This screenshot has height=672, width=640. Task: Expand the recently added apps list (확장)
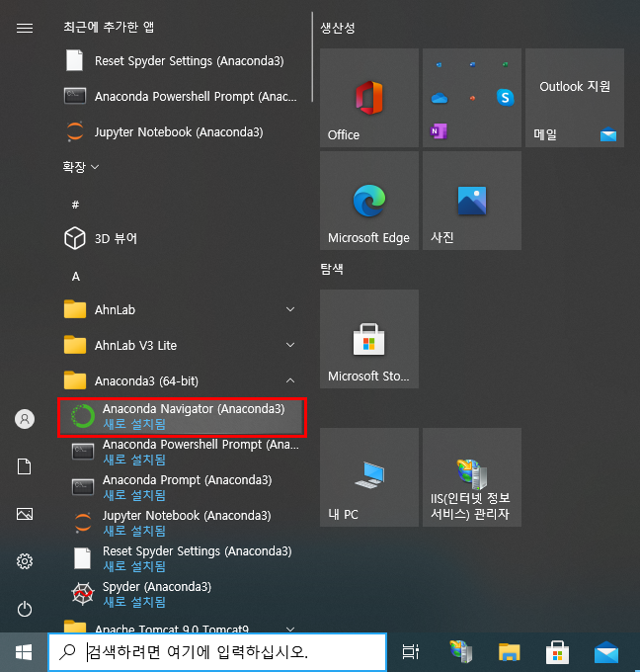pyautogui.click(x=81, y=167)
